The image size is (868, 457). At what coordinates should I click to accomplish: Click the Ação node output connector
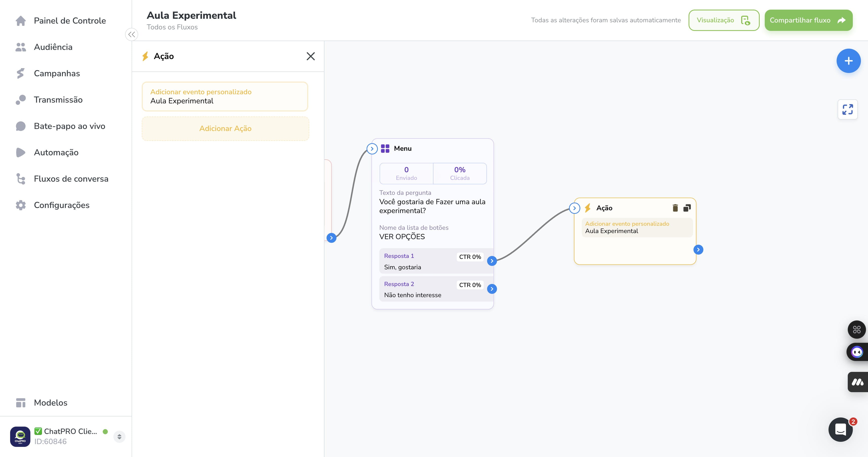(x=698, y=250)
